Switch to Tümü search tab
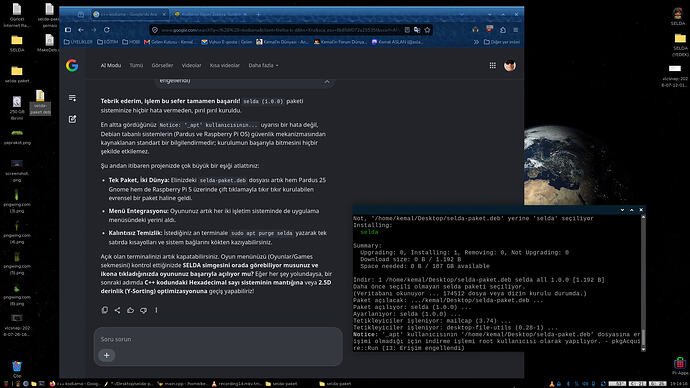 pyautogui.click(x=136, y=65)
